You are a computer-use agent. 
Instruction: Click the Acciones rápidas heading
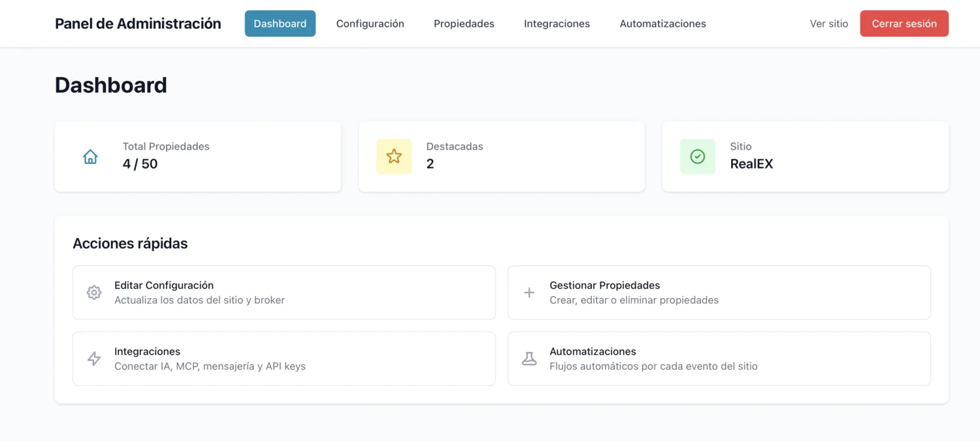[x=130, y=244]
